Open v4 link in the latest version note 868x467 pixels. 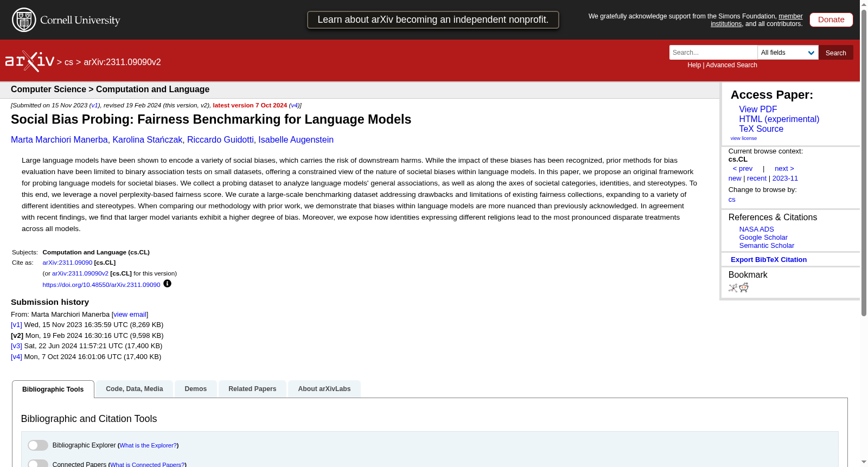coord(294,105)
